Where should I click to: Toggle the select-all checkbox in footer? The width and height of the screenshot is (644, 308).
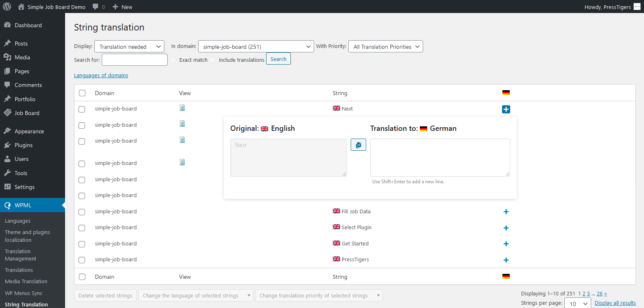click(x=82, y=277)
